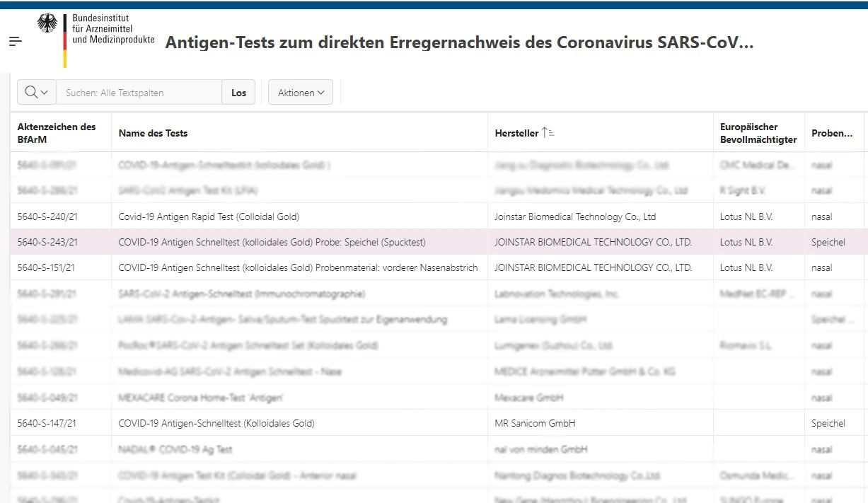Select test with vorderer Nasenabstrich
This screenshot has height=503, width=868.
tap(297, 267)
